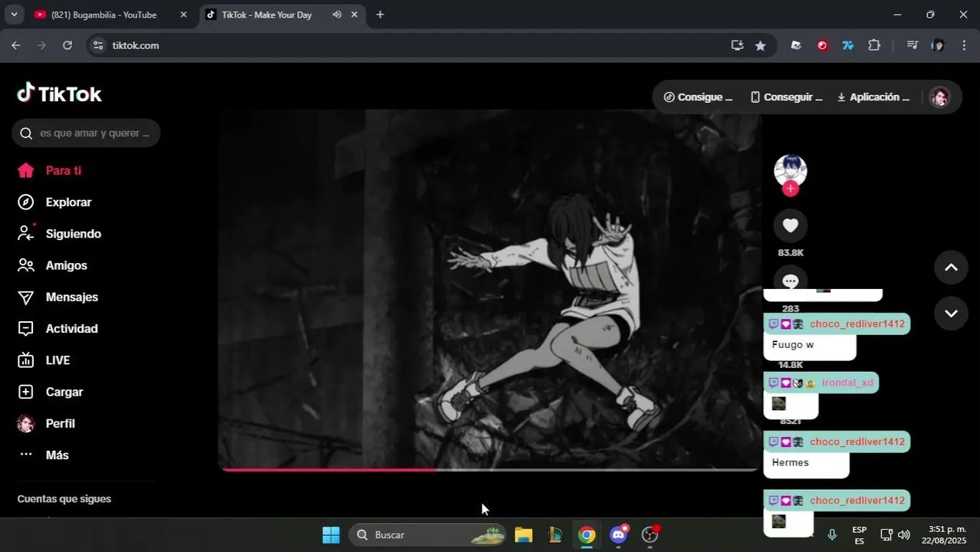
Task: Like the video with the heart icon
Action: tap(790, 225)
